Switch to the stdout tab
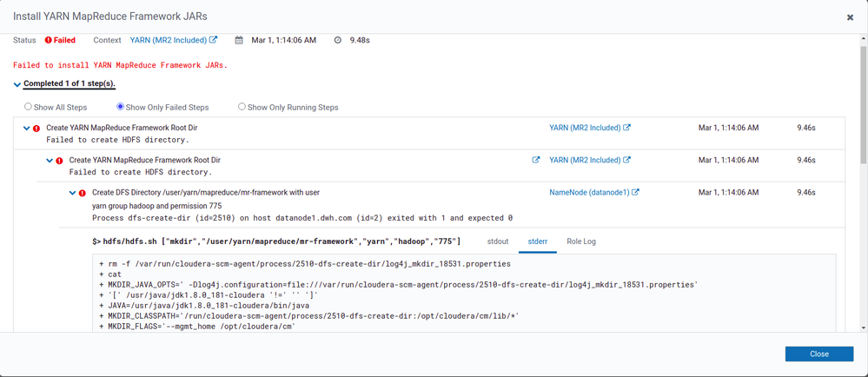The width and height of the screenshot is (868, 377). [498, 241]
